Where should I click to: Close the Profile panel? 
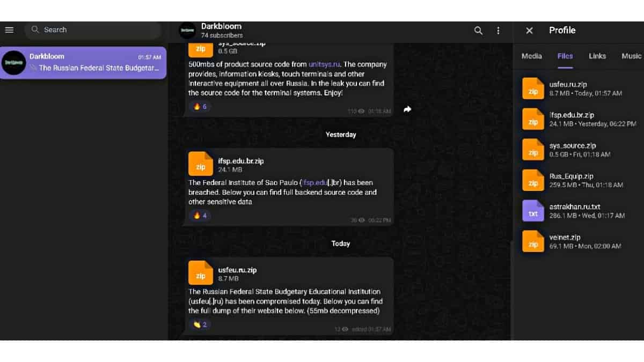point(529,31)
